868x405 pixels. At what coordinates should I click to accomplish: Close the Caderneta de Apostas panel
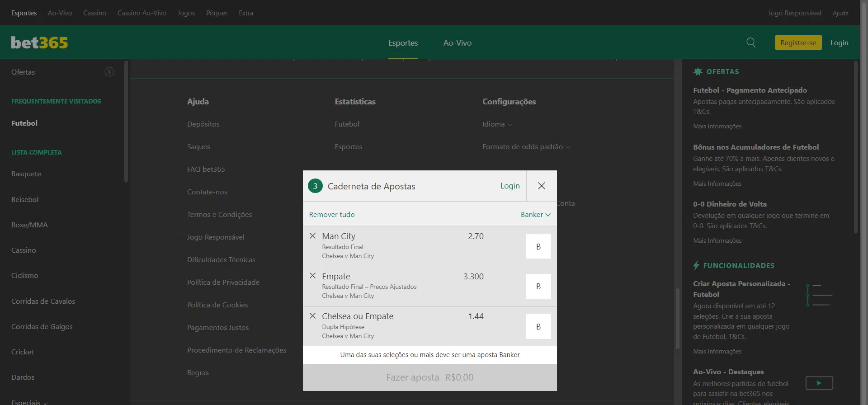pyautogui.click(x=542, y=186)
